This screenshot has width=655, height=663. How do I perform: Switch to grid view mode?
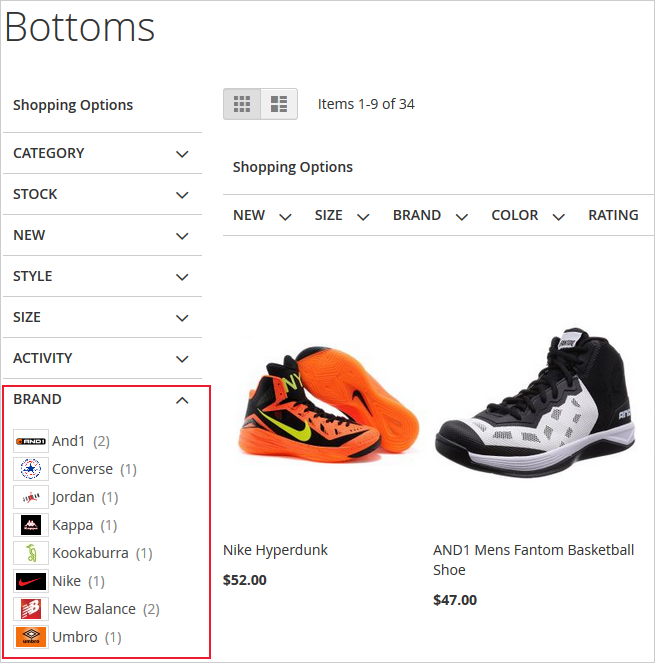pos(242,104)
